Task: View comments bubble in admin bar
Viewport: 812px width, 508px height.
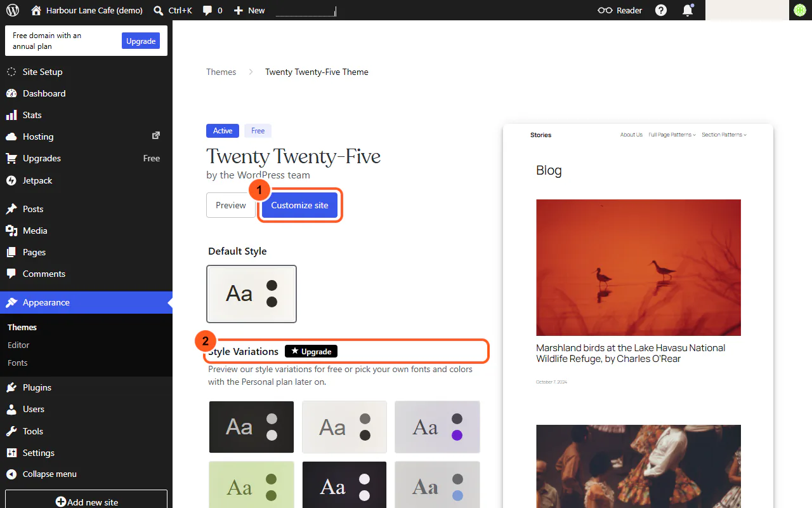Action: click(x=213, y=10)
